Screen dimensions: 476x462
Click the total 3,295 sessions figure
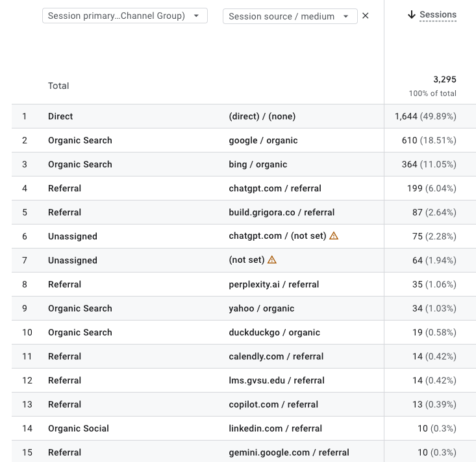pos(445,79)
